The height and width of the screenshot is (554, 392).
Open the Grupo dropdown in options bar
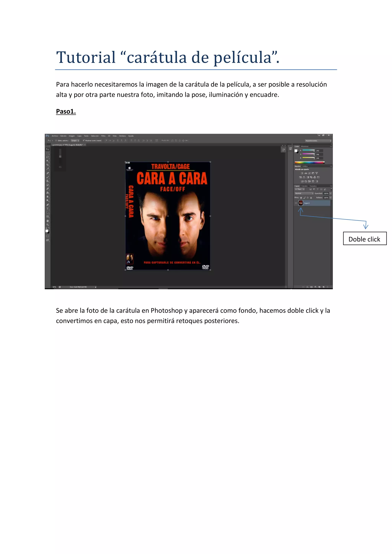pyautogui.click(x=75, y=141)
